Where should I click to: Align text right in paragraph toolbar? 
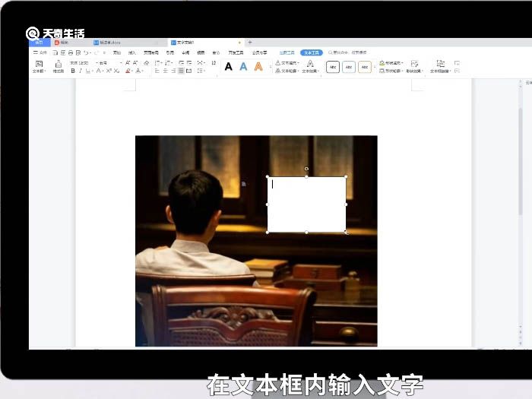tap(173, 71)
